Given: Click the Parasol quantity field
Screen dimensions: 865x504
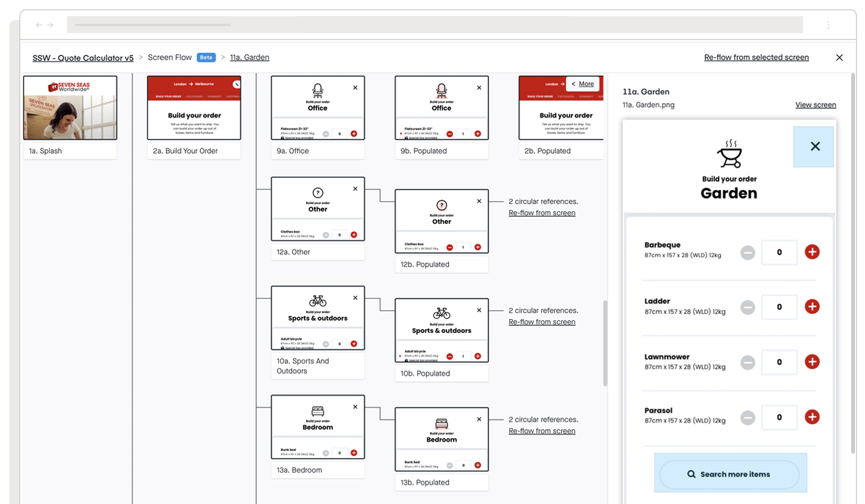Looking at the screenshot, I should (779, 418).
